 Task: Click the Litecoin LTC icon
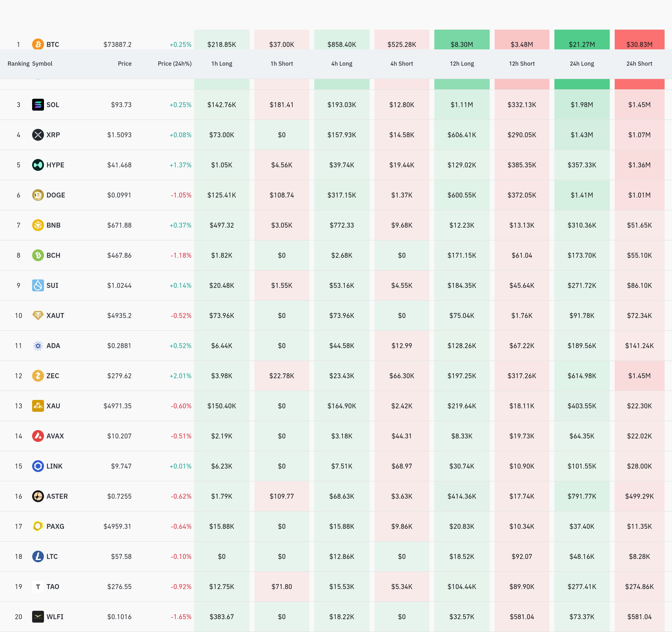click(38, 556)
